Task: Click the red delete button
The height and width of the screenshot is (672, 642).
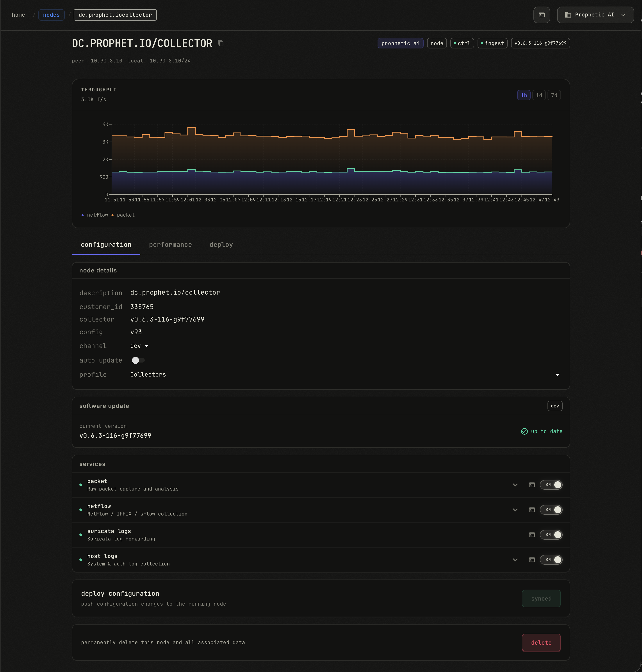Action: pos(541,643)
